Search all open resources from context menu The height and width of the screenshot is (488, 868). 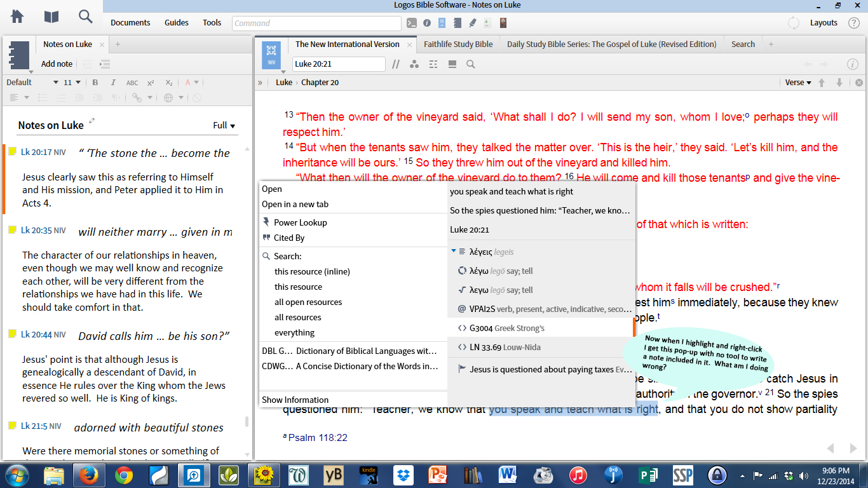308,302
